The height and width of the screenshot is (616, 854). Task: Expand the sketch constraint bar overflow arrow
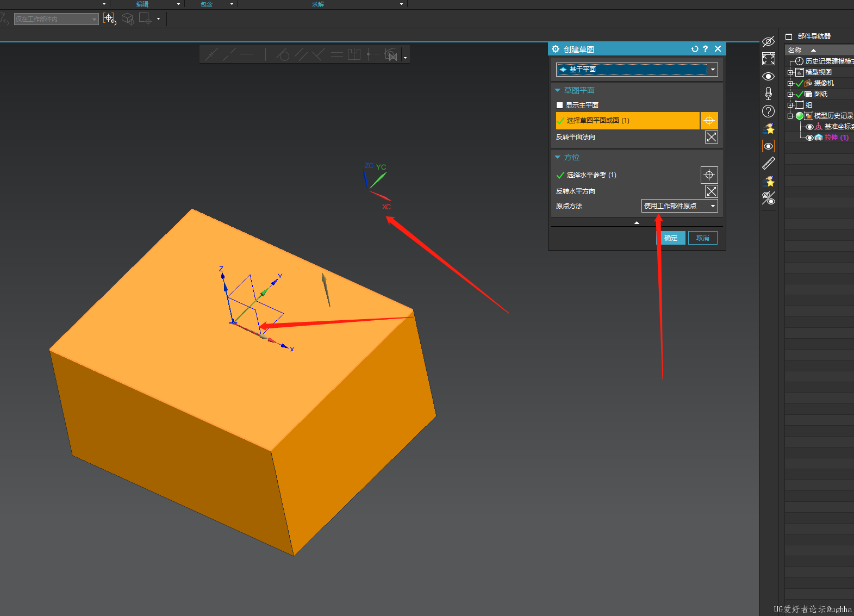[x=405, y=58]
